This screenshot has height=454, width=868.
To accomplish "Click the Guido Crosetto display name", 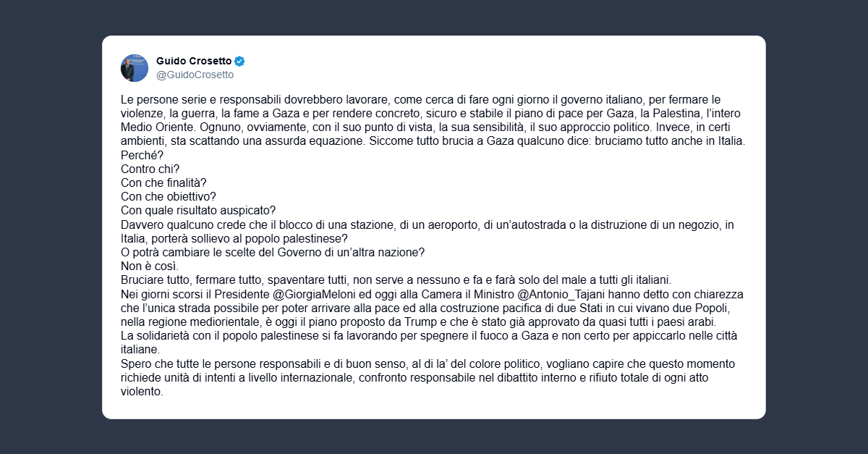I will 193,61.
